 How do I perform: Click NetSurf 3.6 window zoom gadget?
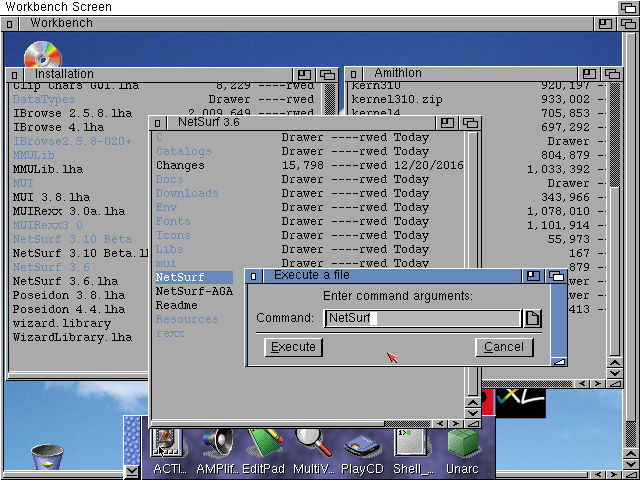(x=447, y=122)
